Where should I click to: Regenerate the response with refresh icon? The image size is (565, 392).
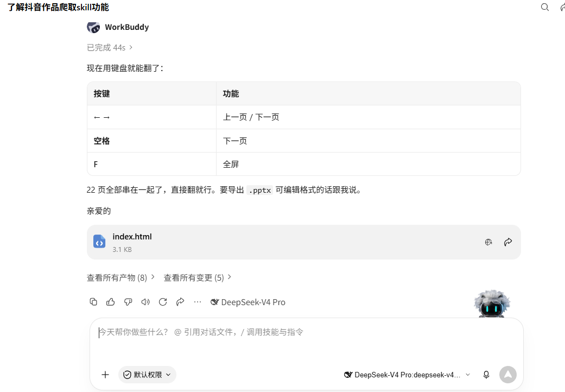point(163,302)
